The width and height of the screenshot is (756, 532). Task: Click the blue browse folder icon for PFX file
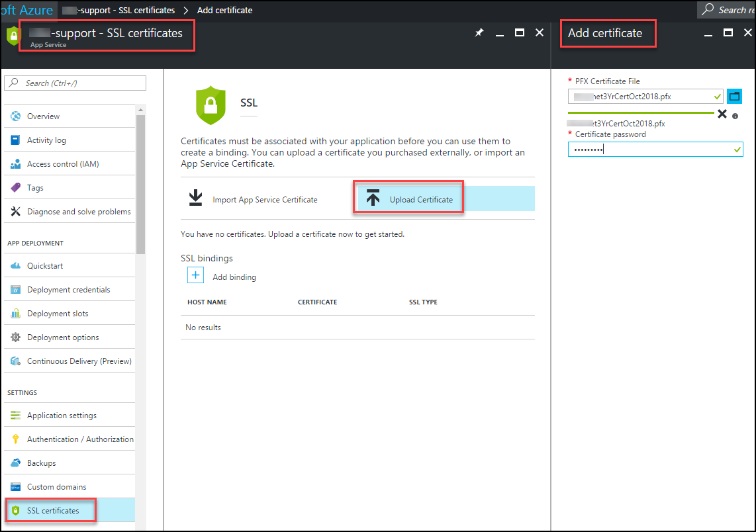point(734,97)
